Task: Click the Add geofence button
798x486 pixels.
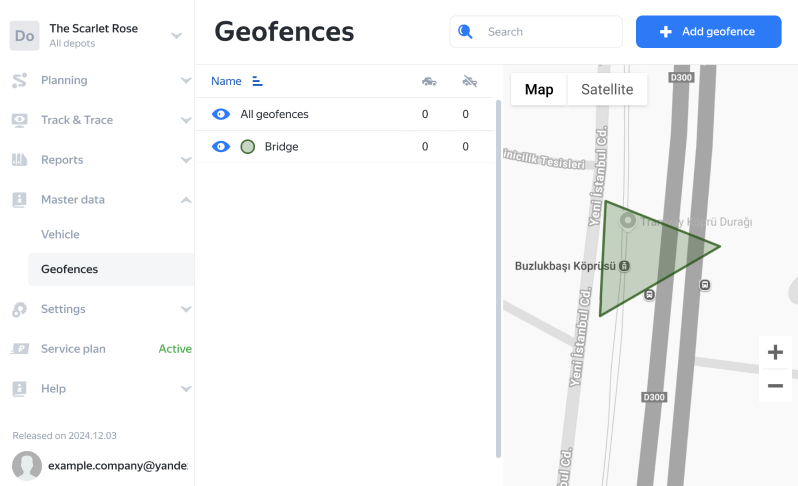Action: [x=708, y=32]
